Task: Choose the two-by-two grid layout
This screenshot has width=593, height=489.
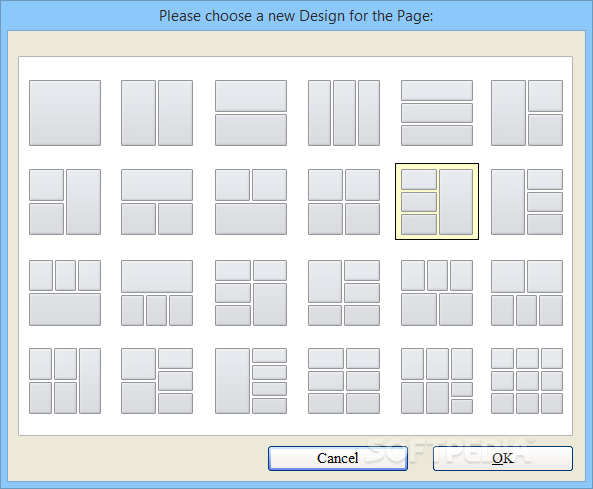Action: coord(344,202)
